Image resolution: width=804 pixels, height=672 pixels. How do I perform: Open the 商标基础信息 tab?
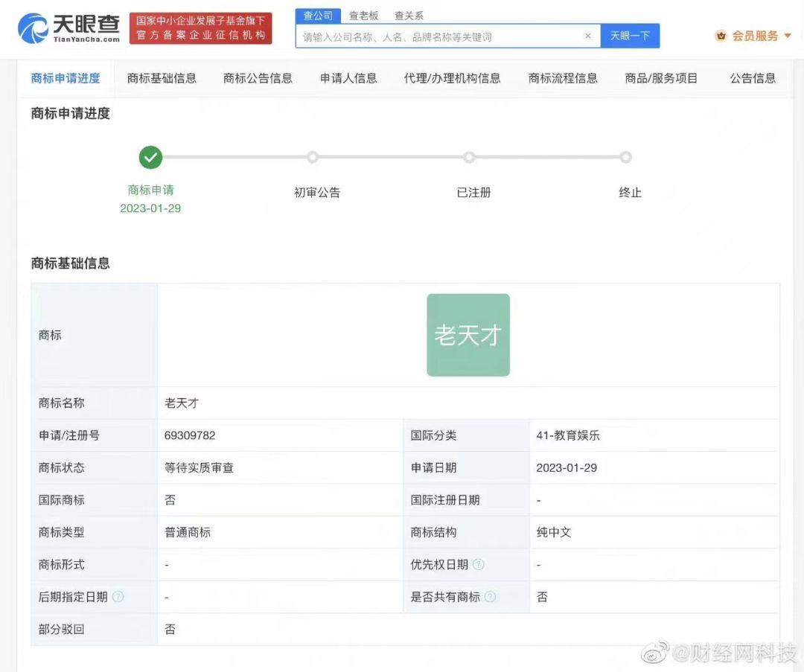point(162,78)
